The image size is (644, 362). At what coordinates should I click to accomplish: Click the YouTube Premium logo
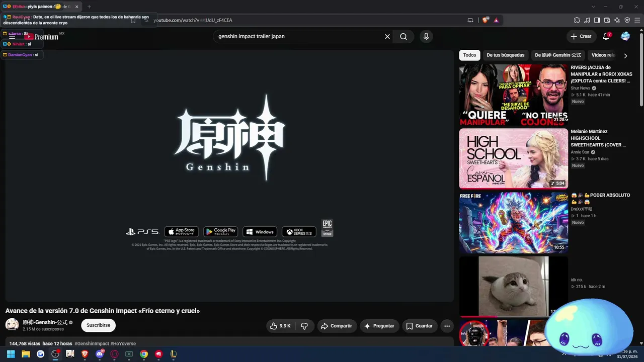(42, 37)
